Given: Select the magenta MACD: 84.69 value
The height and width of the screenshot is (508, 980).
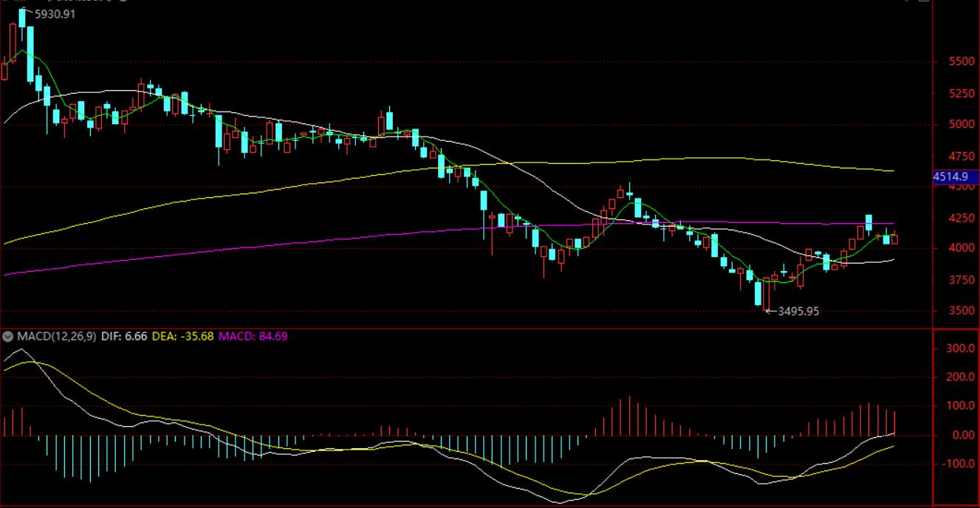Looking at the screenshot, I should point(253,337).
